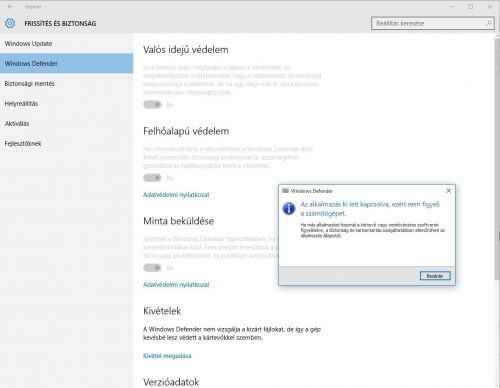Open Helyreállítás section
This screenshot has height=388, width=500.
click(66, 104)
